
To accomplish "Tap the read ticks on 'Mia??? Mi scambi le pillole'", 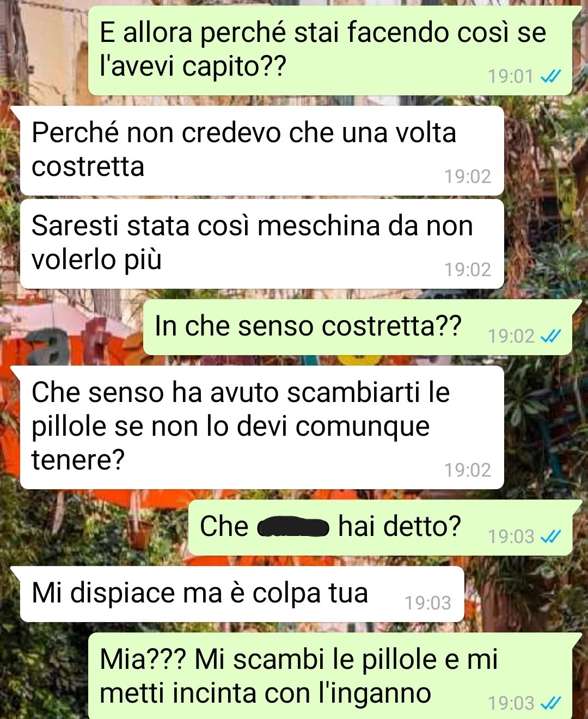I will (x=550, y=703).
